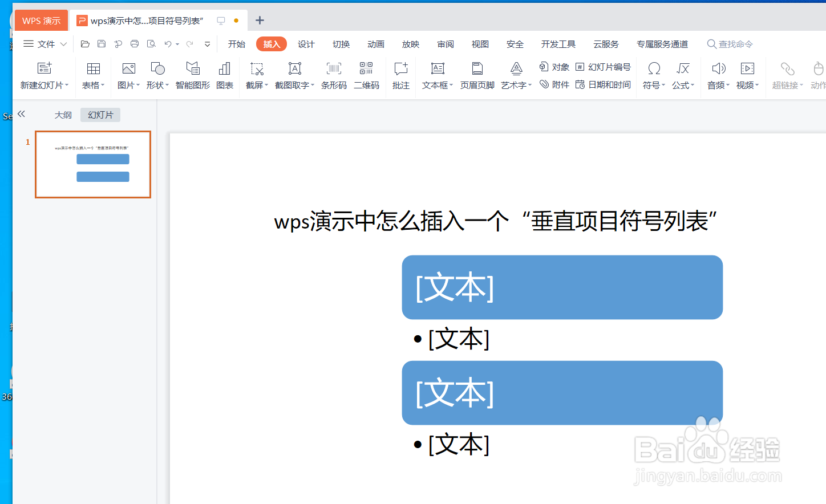Insert Slide Number (幻灯片编号)
This screenshot has height=504, width=826.
click(x=603, y=67)
